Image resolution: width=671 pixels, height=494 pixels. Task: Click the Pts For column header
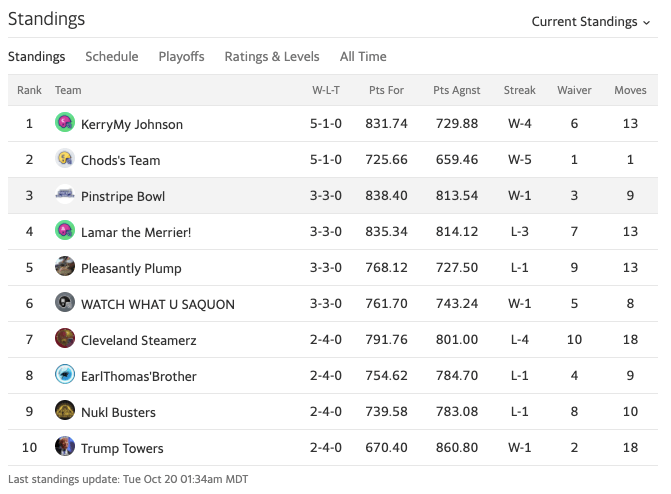tap(386, 90)
